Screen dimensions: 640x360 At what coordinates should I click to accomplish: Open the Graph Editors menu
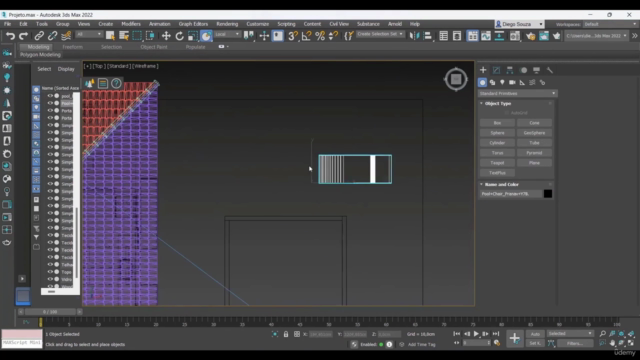click(x=193, y=24)
